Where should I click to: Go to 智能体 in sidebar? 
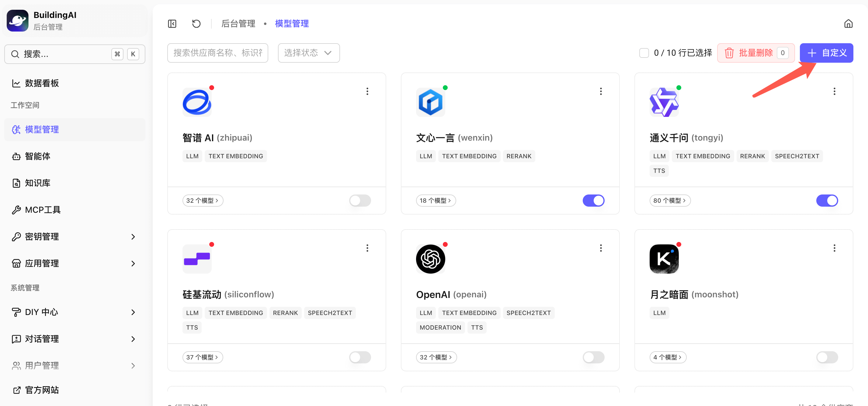click(x=38, y=156)
